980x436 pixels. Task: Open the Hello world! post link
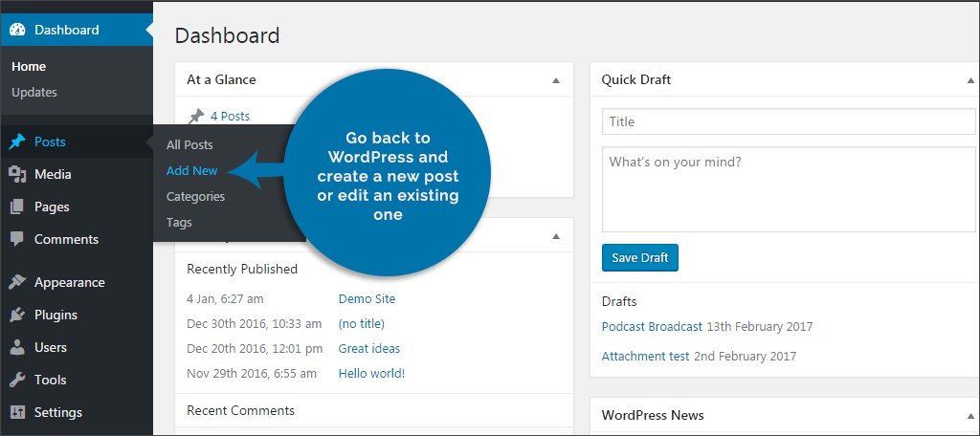pos(372,374)
